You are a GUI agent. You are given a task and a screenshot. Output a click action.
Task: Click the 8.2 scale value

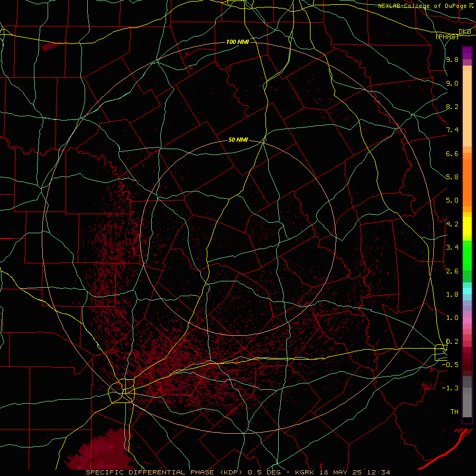pyautogui.click(x=452, y=106)
